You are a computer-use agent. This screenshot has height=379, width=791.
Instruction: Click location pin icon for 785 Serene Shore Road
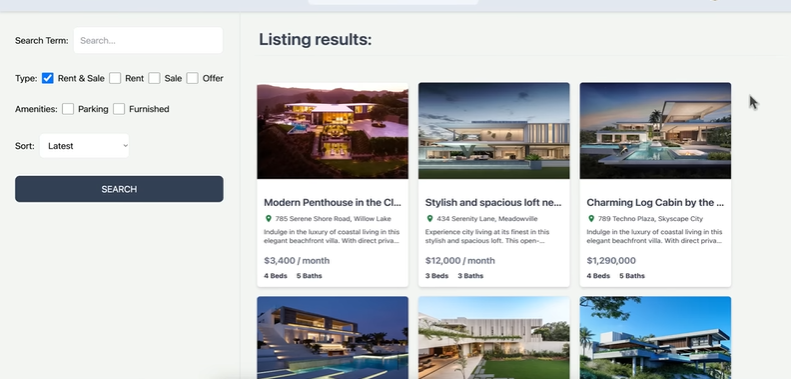click(x=268, y=219)
